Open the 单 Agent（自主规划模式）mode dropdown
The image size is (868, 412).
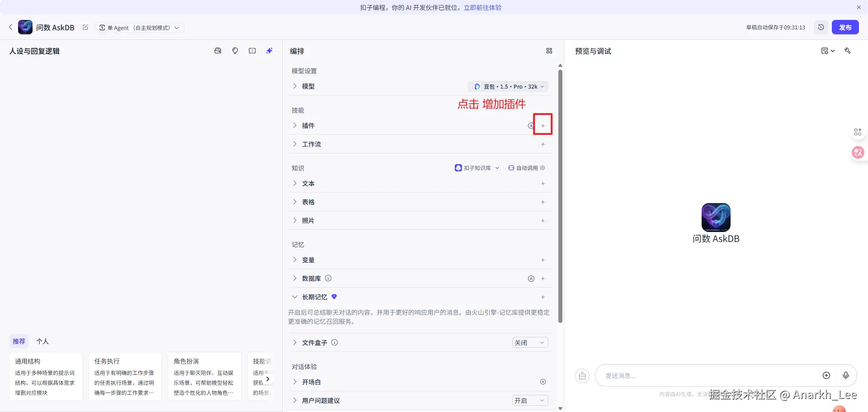click(x=139, y=28)
